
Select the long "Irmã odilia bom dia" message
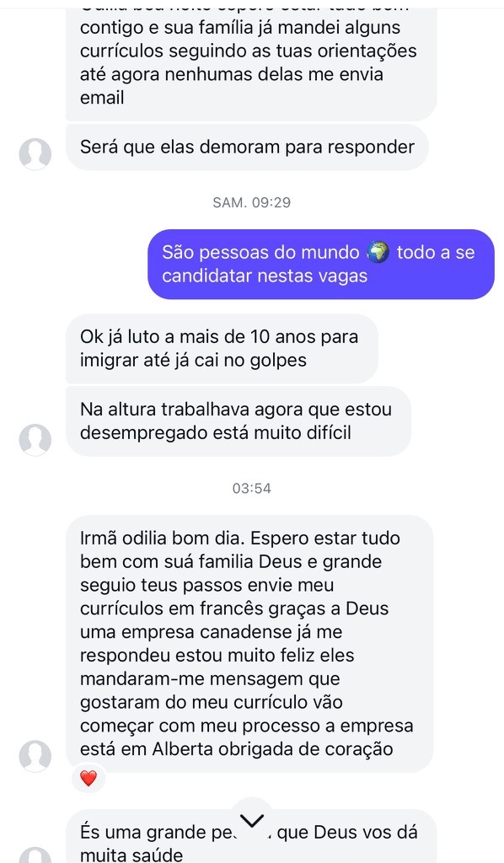[249, 643]
